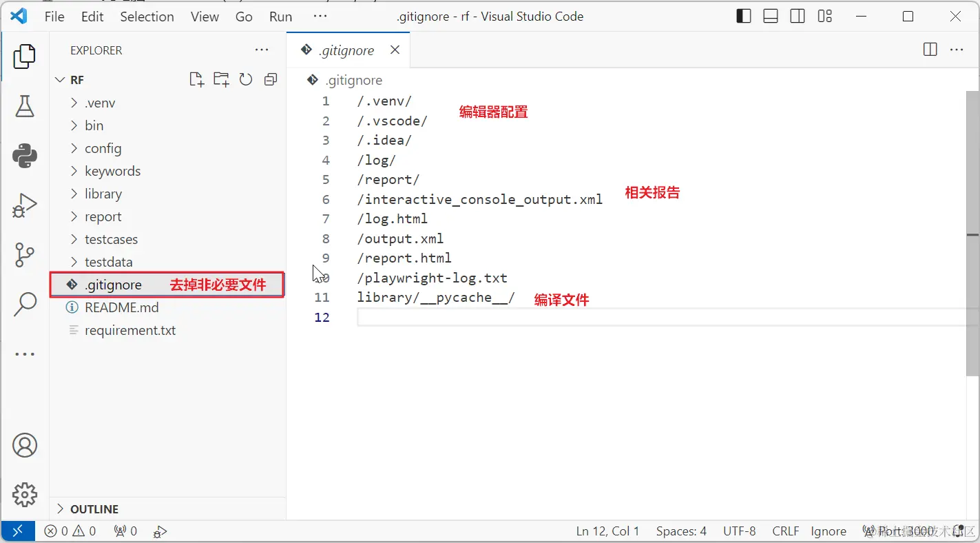
Task: Refresh the explorer file tree
Action: click(246, 80)
